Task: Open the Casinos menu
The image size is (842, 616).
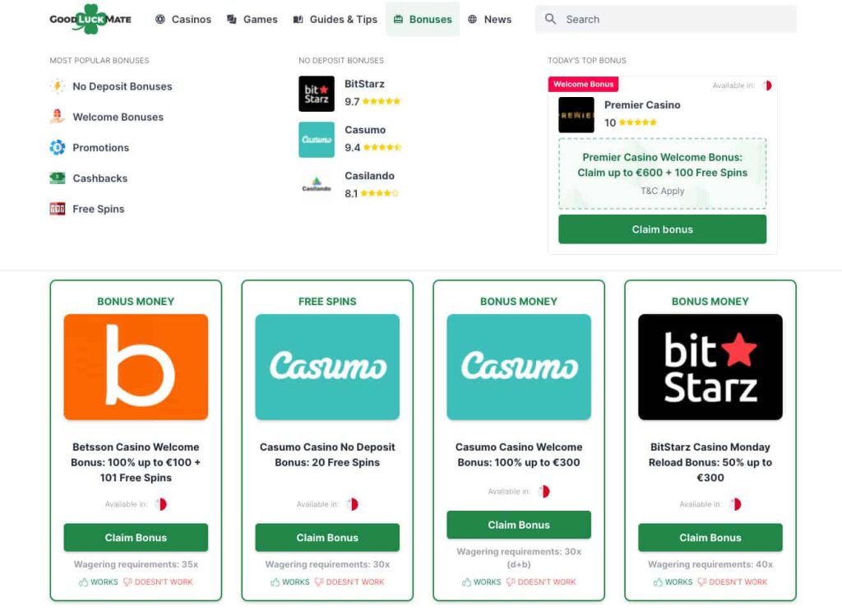Action: tap(183, 20)
